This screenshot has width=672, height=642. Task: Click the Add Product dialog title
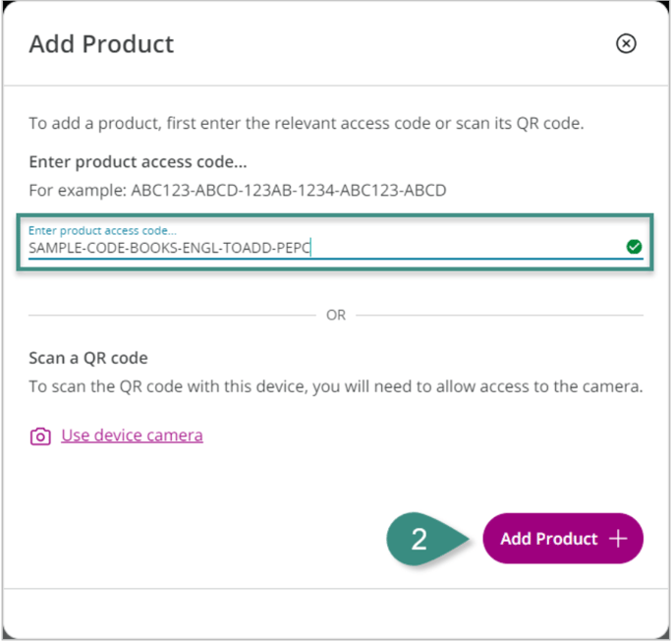(101, 44)
